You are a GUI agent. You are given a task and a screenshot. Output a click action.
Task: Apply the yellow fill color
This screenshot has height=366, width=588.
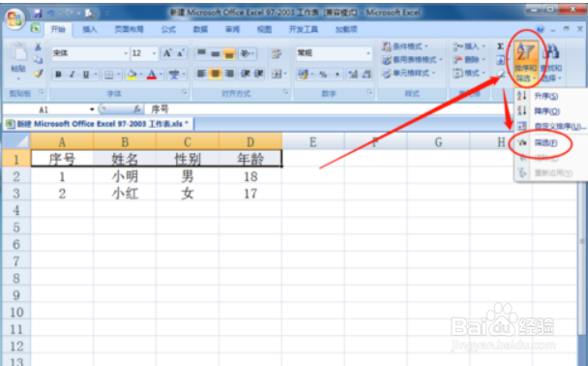click(132, 75)
